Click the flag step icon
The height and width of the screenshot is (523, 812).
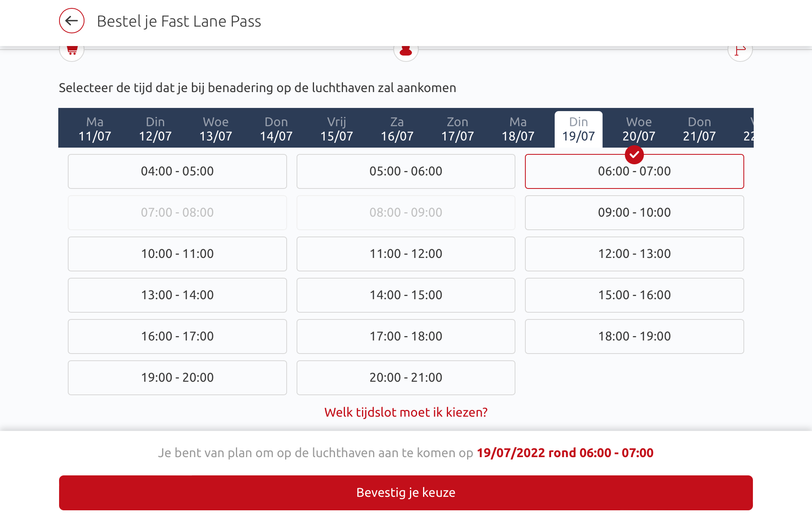(740, 51)
